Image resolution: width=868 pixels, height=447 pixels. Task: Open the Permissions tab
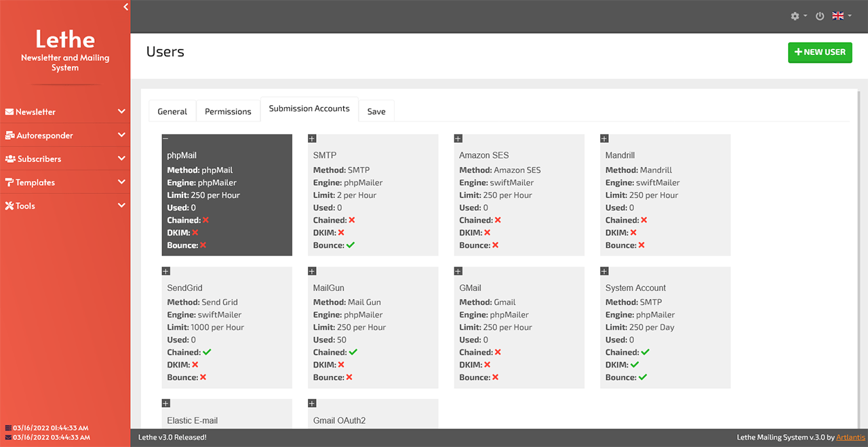click(x=228, y=111)
